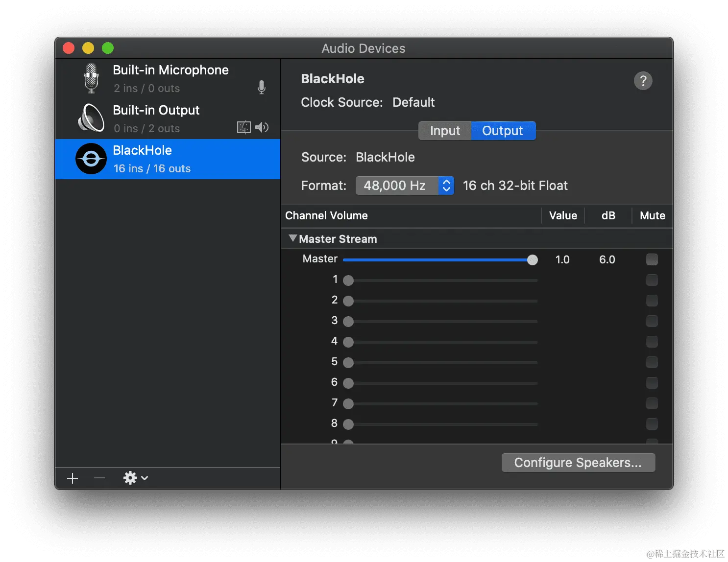Image resolution: width=728 pixels, height=562 pixels.
Task: Switch to the Output tab
Action: 503,131
